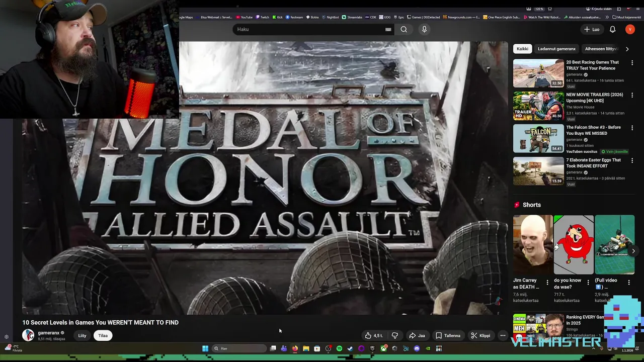This screenshot has height=362, width=644.
Task: Open Restream bookmark
Action: pyautogui.click(x=294, y=17)
